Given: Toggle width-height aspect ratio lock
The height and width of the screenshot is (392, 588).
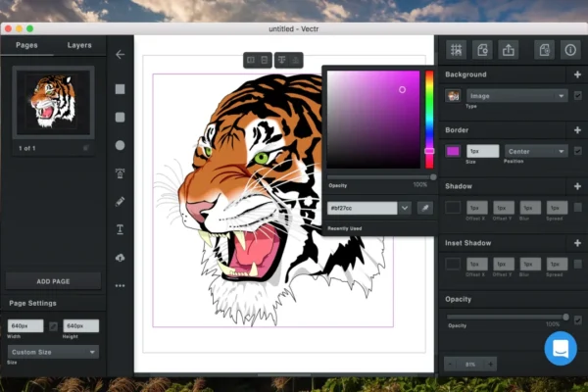Looking at the screenshot, I should [53, 326].
